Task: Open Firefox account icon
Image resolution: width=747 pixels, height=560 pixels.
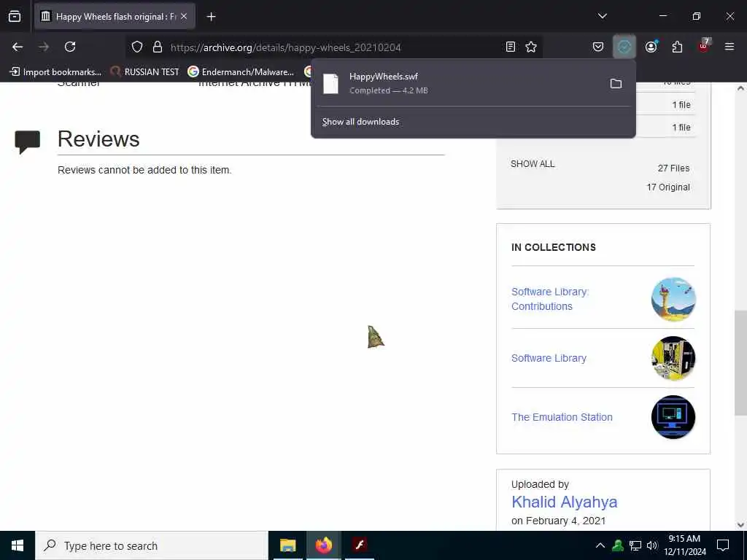Action: coord(651,47)
